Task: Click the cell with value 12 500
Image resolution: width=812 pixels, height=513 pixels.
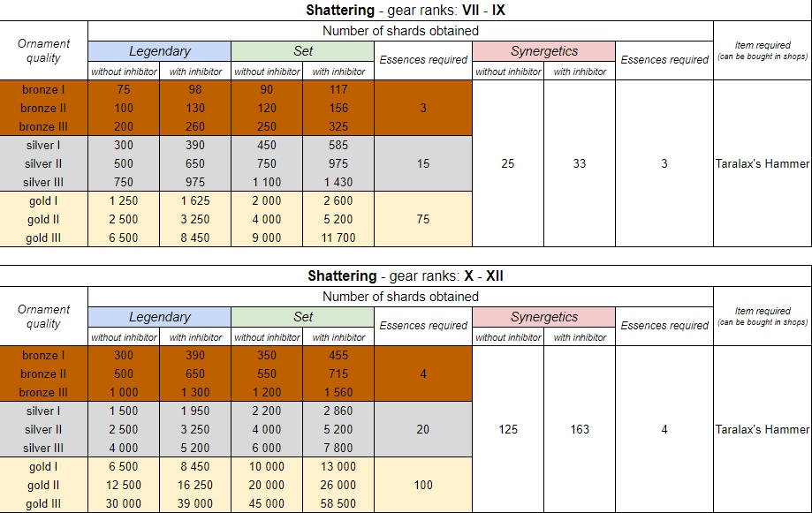Action: point(123,485)
